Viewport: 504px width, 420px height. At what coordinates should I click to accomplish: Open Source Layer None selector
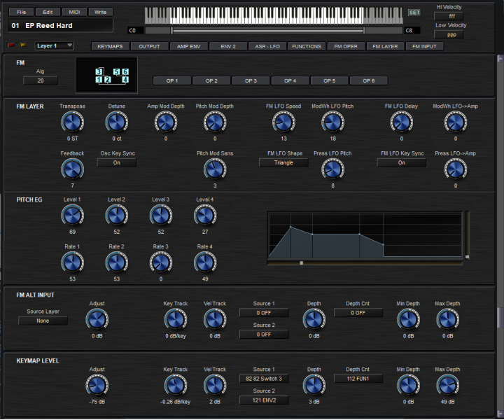(x=43, y=321)
